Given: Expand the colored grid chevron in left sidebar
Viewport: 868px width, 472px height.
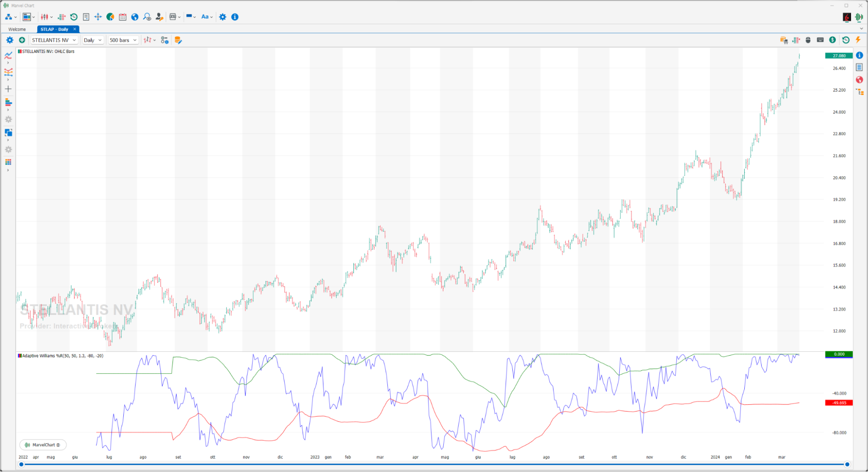Looking at the screenshot, I should pos(8,170).
